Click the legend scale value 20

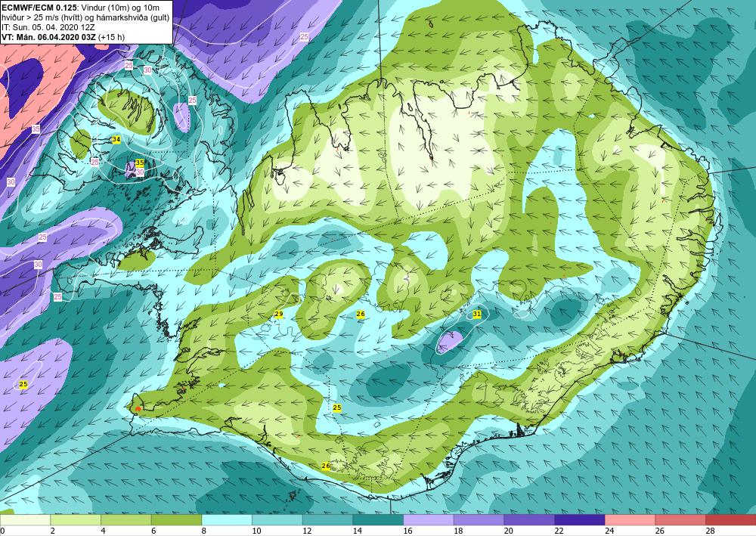(x=508, y=531)
